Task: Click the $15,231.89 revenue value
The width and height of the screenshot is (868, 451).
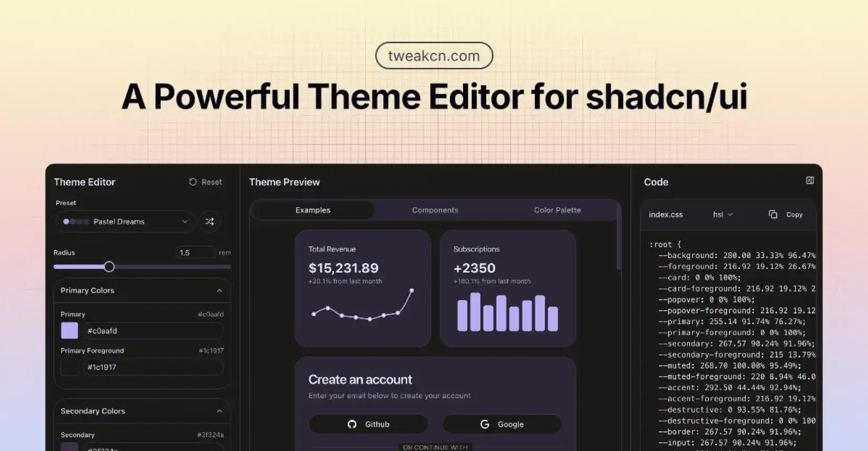Action: (x=343, y=268)
